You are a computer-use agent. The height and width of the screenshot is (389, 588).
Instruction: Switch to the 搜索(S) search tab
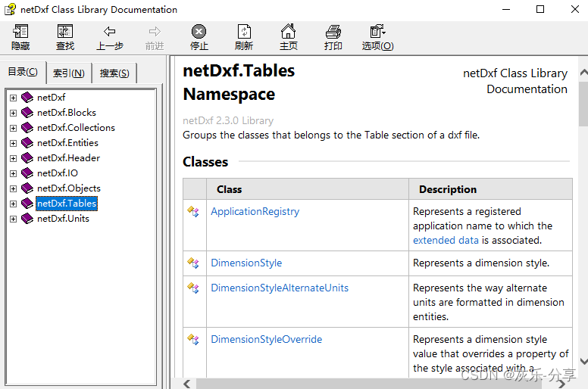[x=114, y=73]
